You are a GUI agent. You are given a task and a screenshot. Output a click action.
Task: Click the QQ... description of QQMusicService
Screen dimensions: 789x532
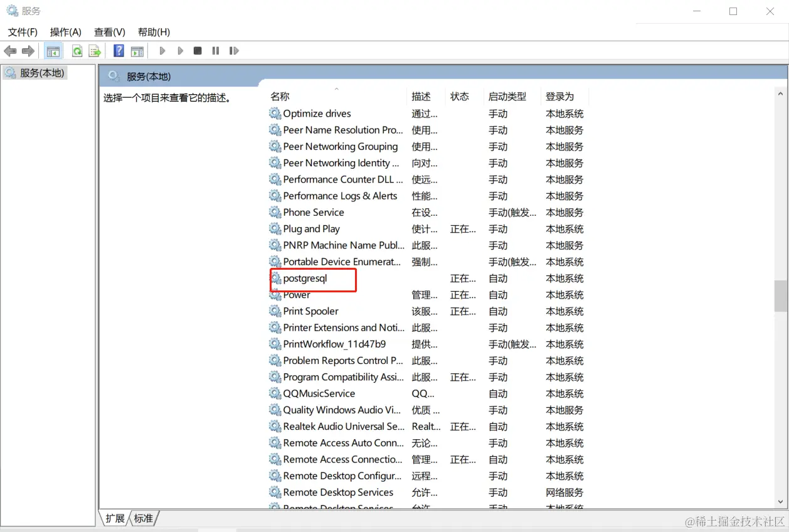[423, 393]
